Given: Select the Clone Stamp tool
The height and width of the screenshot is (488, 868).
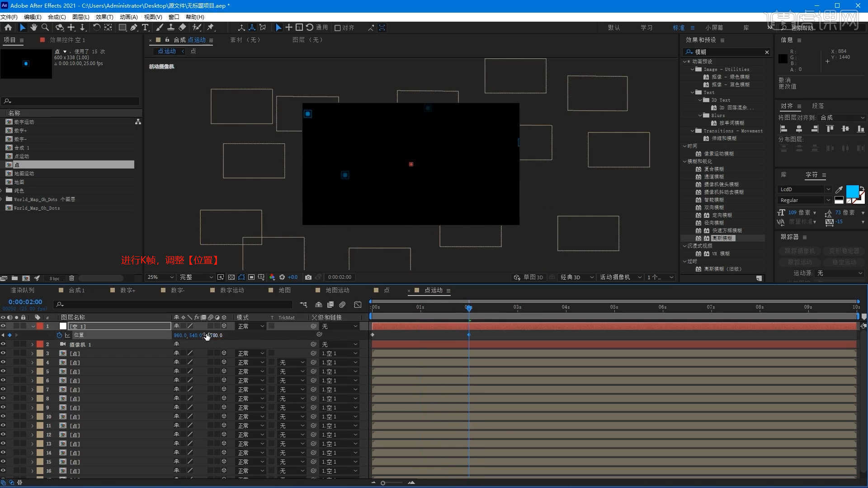Looking at the screenshot, I should click(171, 28).
